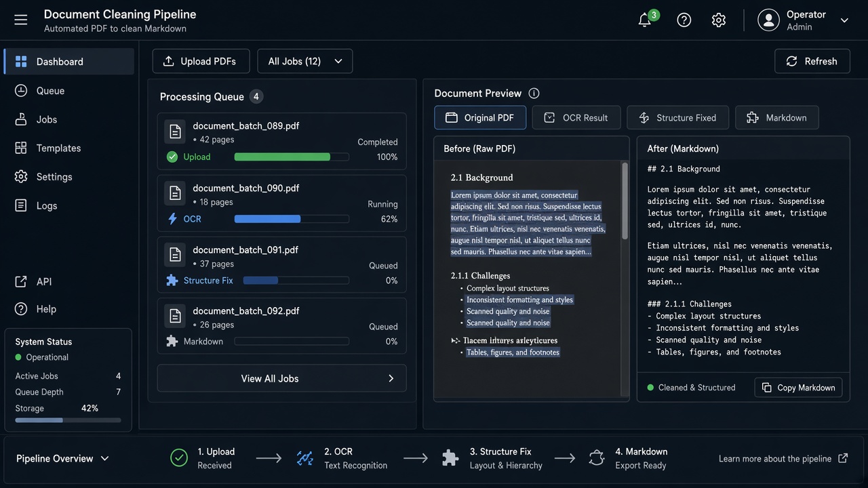Switch to the Original PDF tab
The image size is (868, 488).
[x=479, y=118]
